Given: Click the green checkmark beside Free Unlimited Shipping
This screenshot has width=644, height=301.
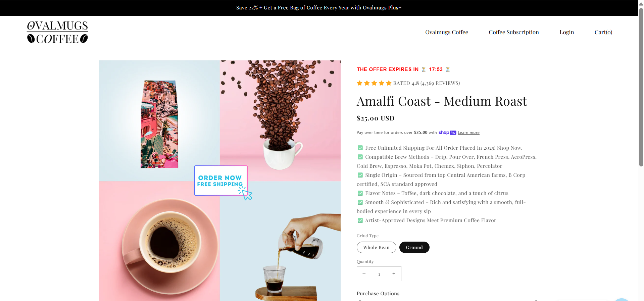Looking at the screenshot, I should coord(360,148).
